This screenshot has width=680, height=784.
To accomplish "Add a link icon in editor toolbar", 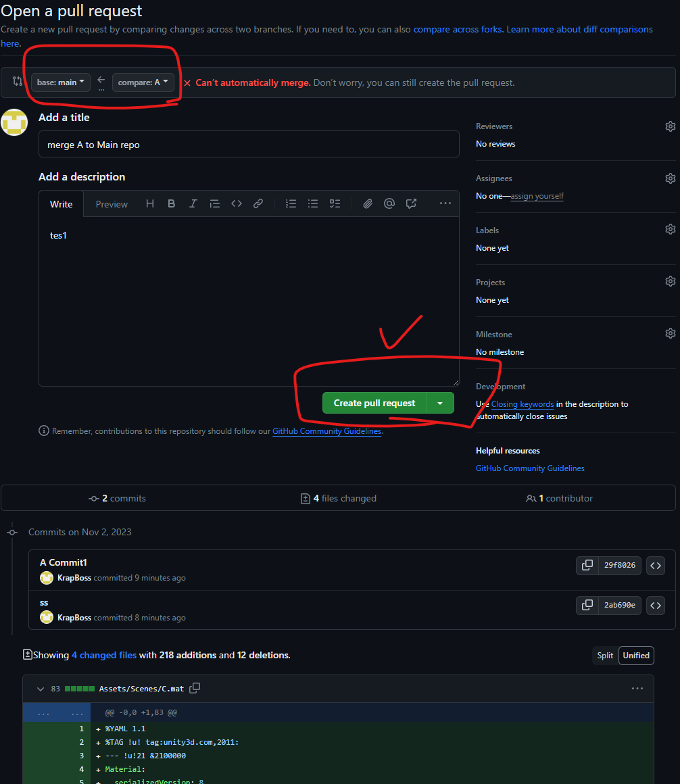I will (x=258, y=203).
